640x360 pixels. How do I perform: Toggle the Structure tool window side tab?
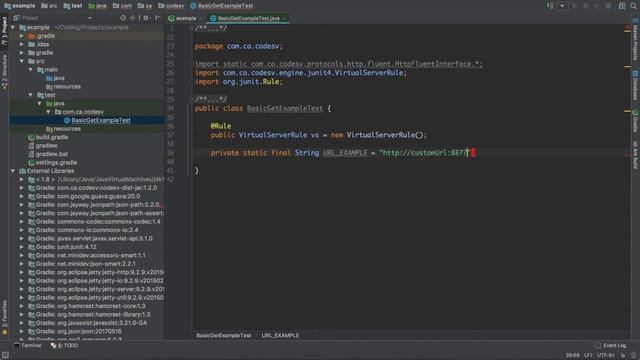[4, 72]
